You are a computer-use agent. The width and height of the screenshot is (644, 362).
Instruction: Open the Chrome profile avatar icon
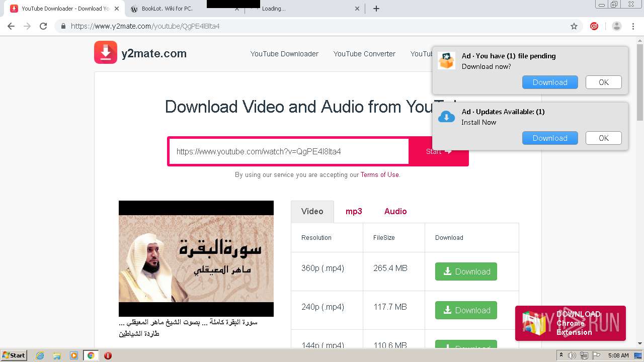point(617,26)
